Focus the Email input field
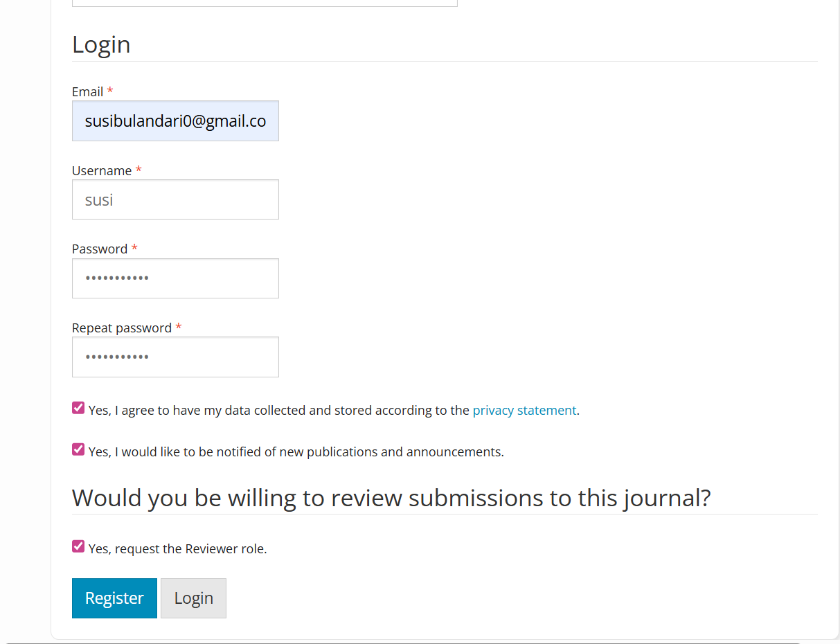Viewport: 840px width, 644px height. [x=175, y=121]
